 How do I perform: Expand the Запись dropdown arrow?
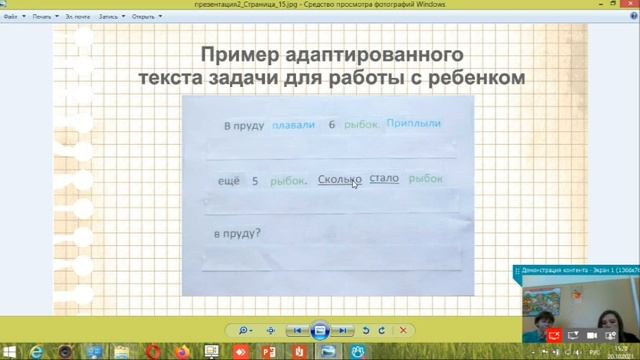[x=123, y=16]
